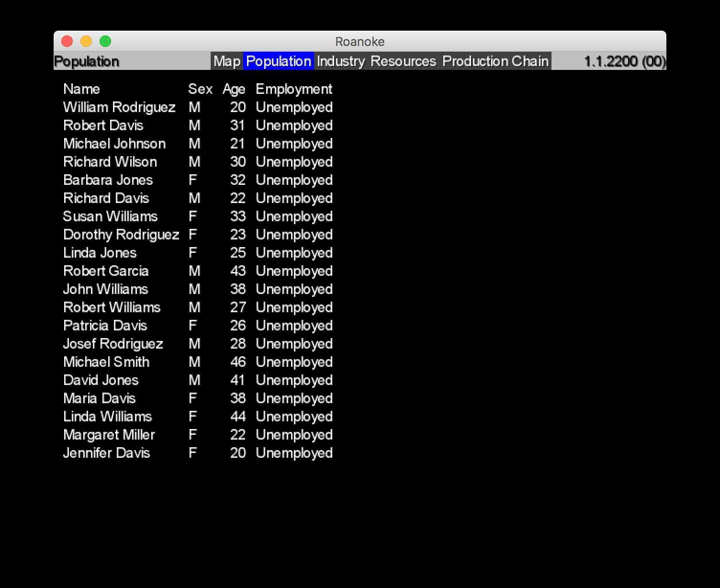Click the Employment column header
720x588 pixels.
pyautogui.click(x=294, y=89)
